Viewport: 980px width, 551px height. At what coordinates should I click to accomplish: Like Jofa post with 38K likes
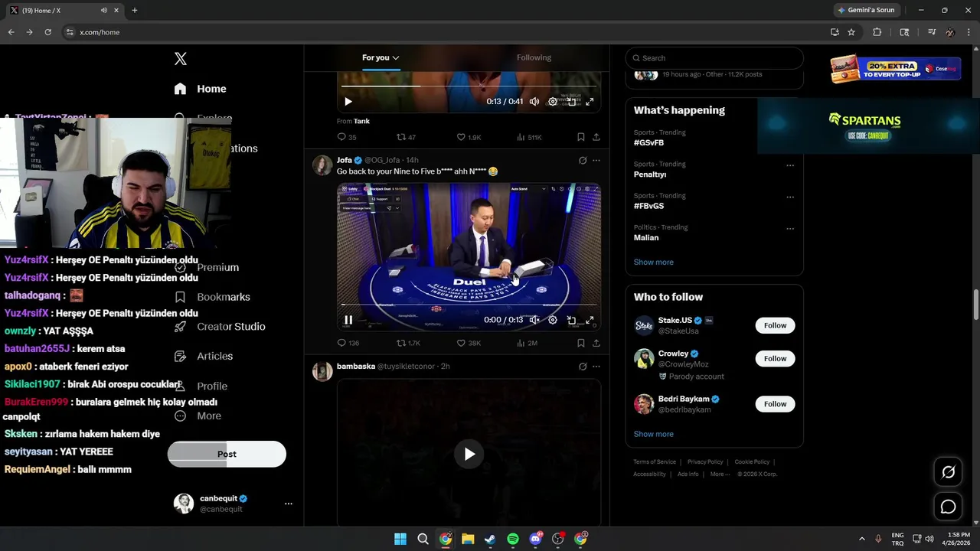(x=469, y=343)
